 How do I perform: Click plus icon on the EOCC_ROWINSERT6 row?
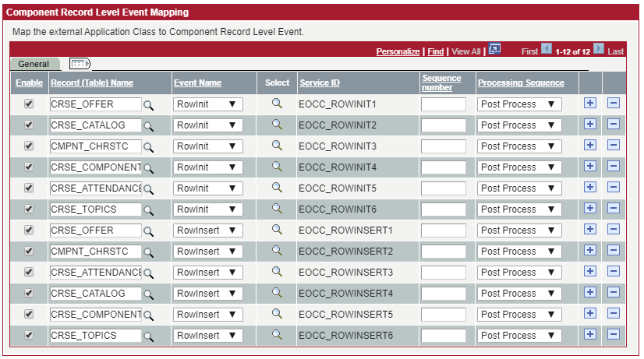pos(590,335)
